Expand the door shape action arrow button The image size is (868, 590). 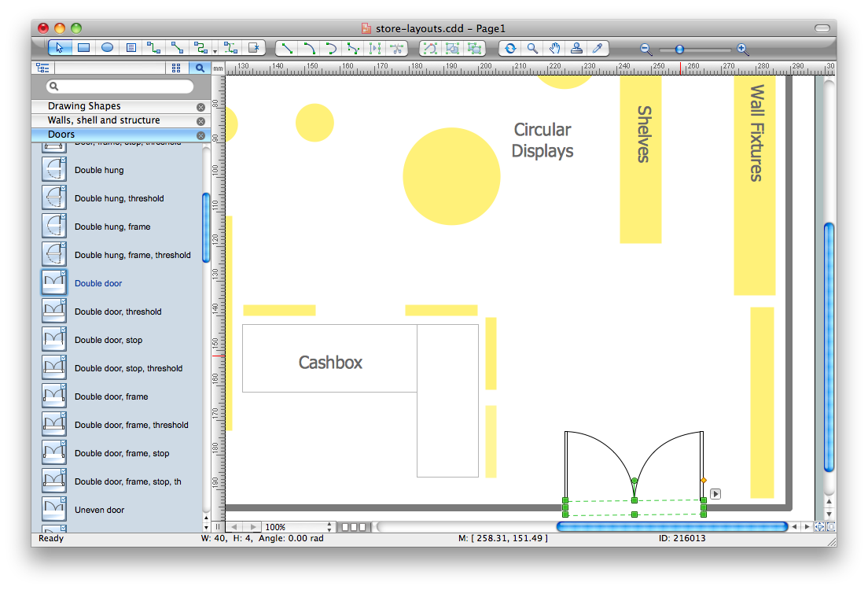coord(715,494)
